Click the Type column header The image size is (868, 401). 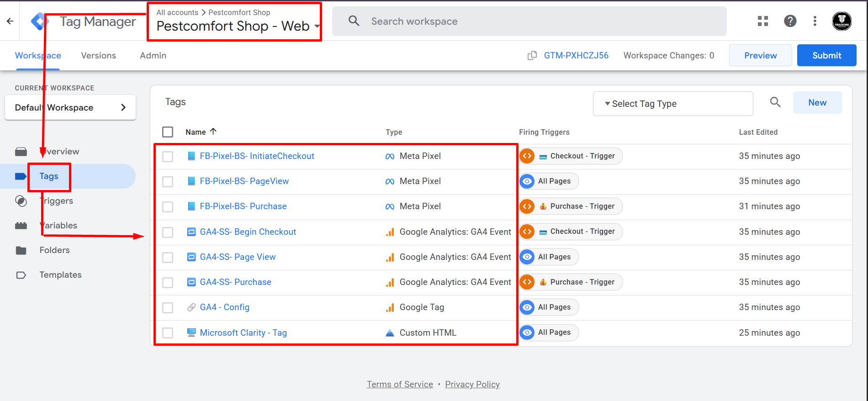coord(394,132)
